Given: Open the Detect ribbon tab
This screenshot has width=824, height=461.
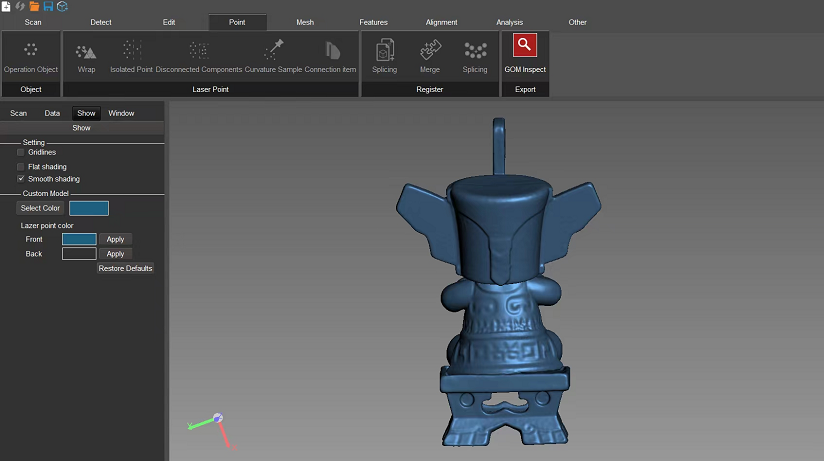Looking at the screenshot, I should point(101,22).
